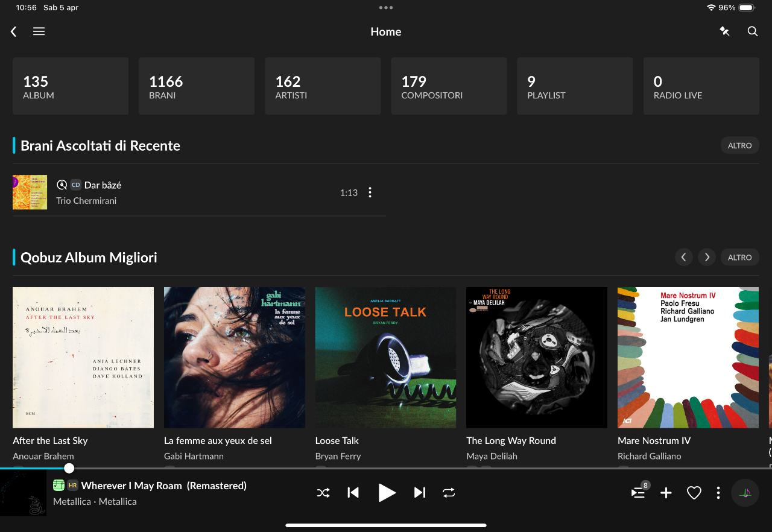Open search with magnifier icon
772x532 pixels.
coord(753,31)
